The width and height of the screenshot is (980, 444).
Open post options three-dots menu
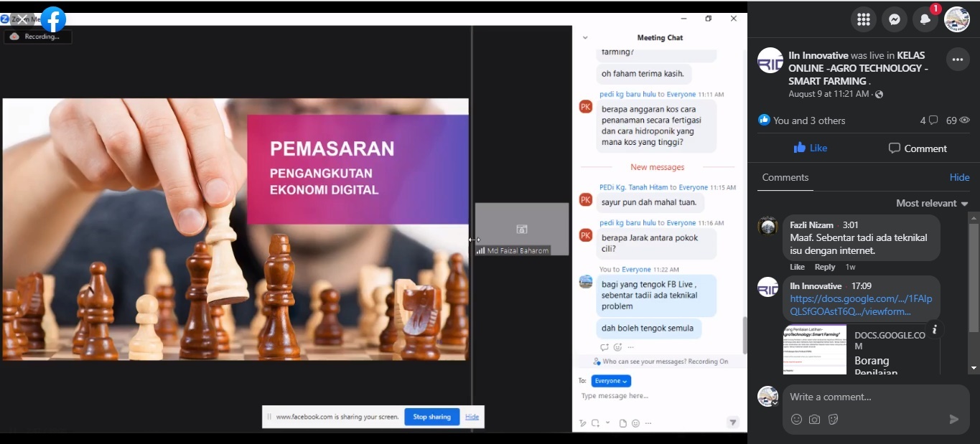pos(957,60)
